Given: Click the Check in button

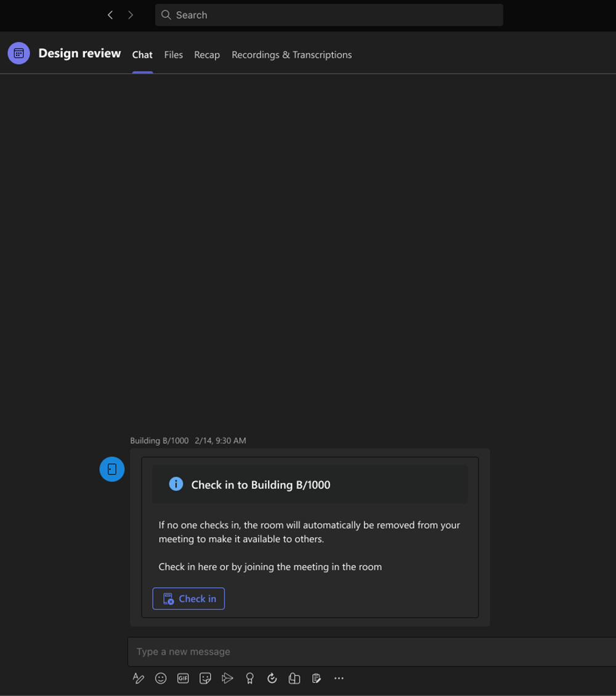Looking at the screenshot, I should coord(188,599).
